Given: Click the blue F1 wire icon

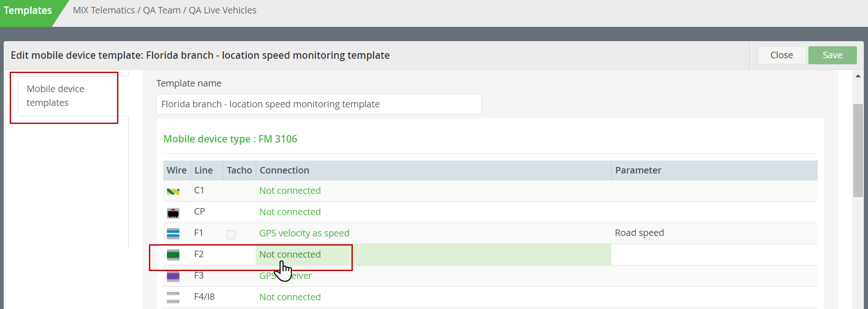Looking at the screenshot, I should [173, 234].
